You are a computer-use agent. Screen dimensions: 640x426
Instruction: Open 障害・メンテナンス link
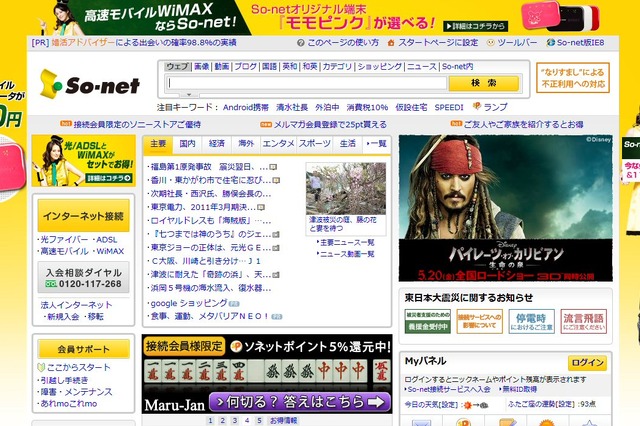tap(76, 392)
